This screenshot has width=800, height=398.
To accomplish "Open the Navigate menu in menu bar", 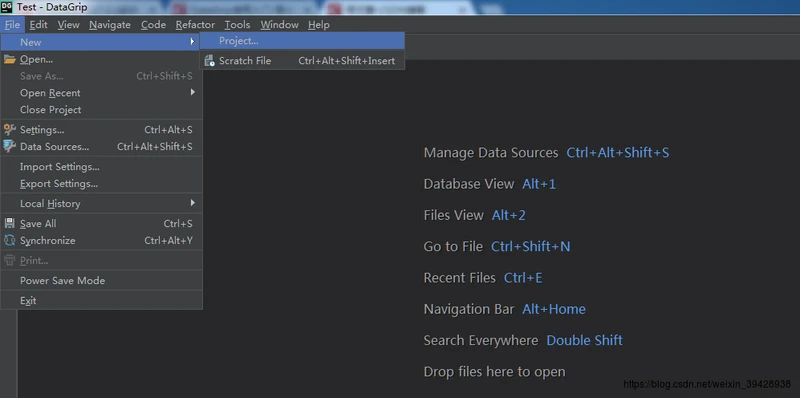I will pos(110,24).
